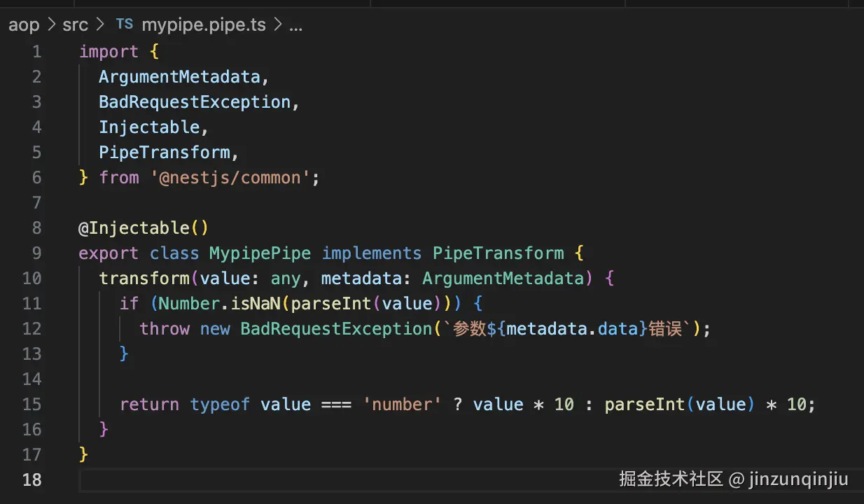Open the src breadcrumb folder
This screenshot has height=504, width=864.
pyautogui.click(x=75, y=25)
